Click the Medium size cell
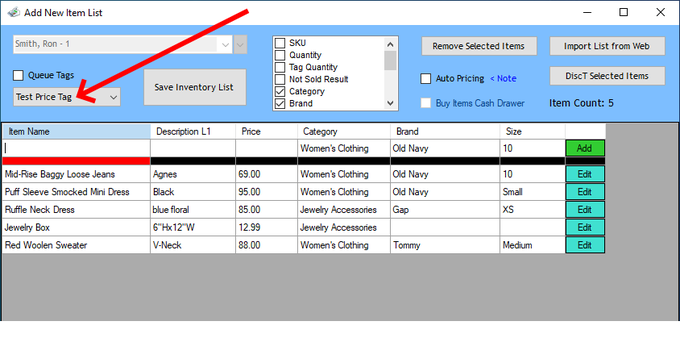 click(x=533, y=245)
